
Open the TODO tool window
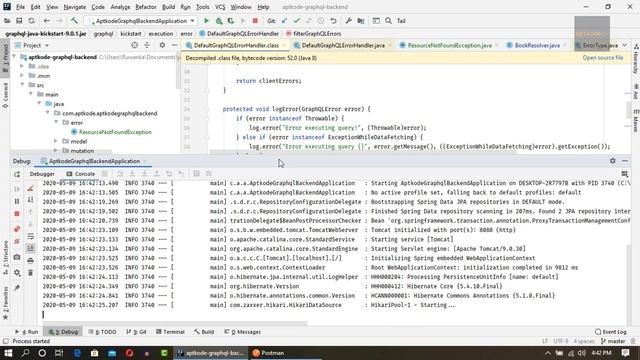(102, 332)
